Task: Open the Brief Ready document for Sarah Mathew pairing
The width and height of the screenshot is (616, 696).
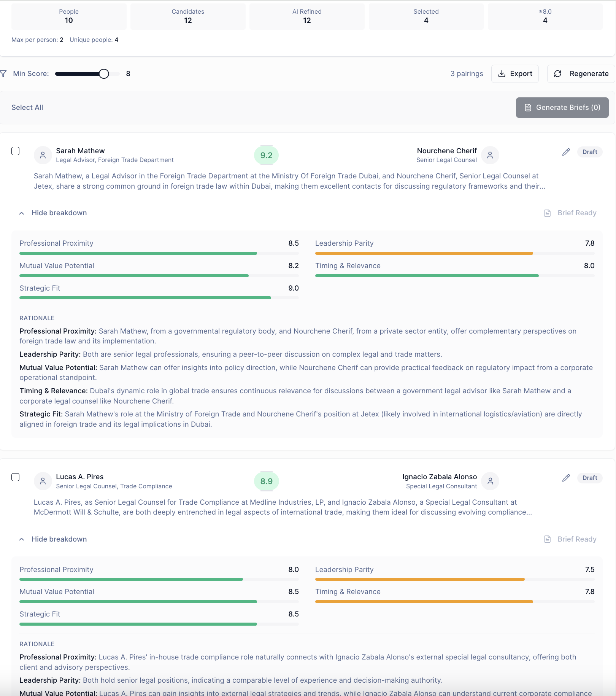Action: tap(570, 213)
